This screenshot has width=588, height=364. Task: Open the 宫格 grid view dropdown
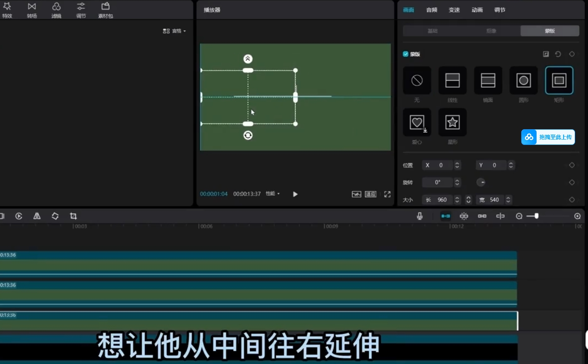pos(175,31)
